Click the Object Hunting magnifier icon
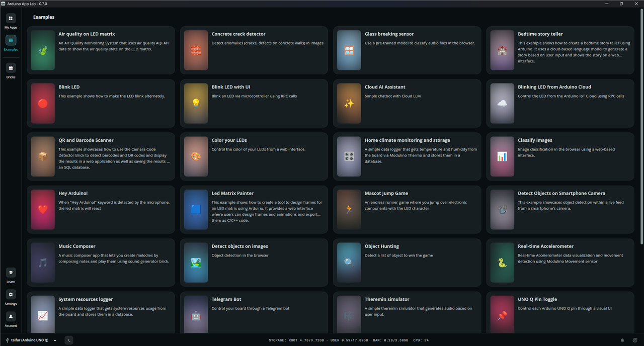This screenshot has width=644, height=346. click(x=349, y=263)
